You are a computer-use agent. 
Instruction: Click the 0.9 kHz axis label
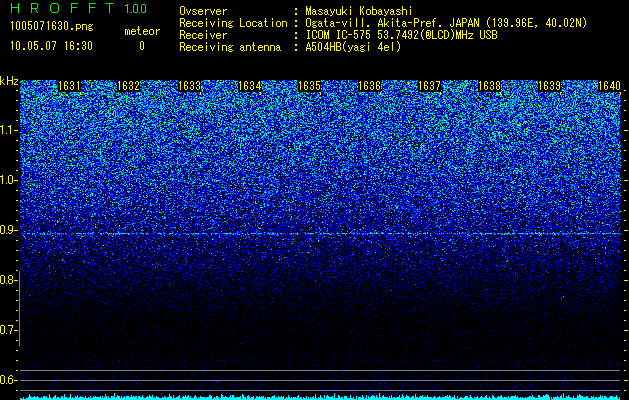[8, 230]
